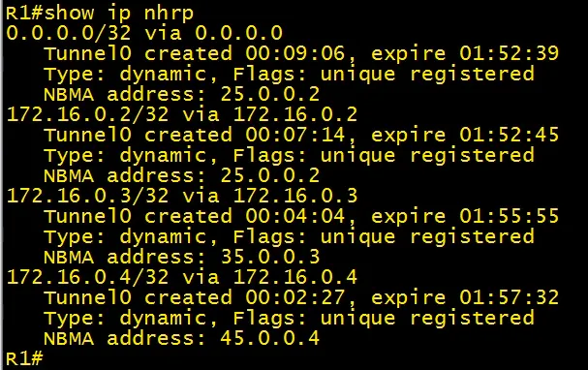Click the '172.16.0.4/32 via 172.16.0.4' entry
Screen dimensions: 588x370
(182, 277)
